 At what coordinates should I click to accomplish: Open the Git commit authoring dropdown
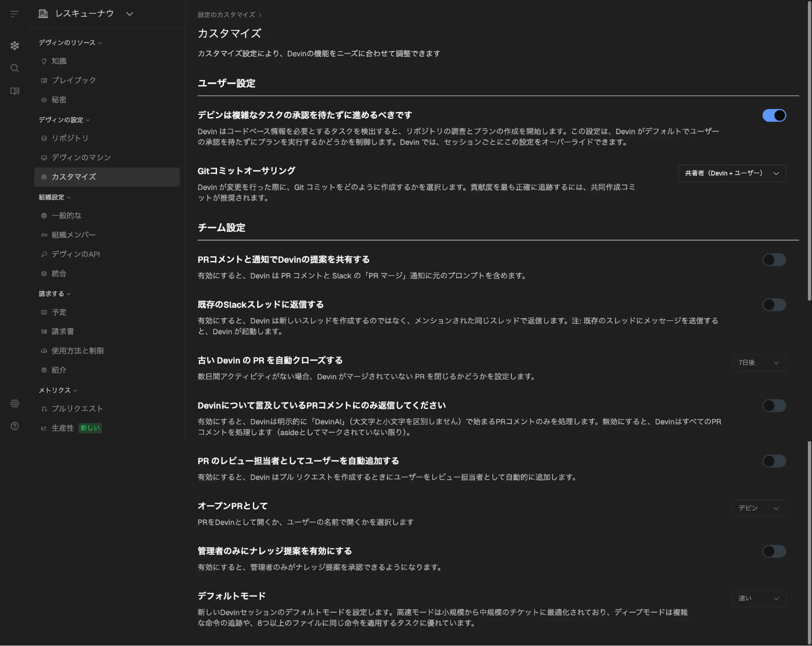(733, 173)
